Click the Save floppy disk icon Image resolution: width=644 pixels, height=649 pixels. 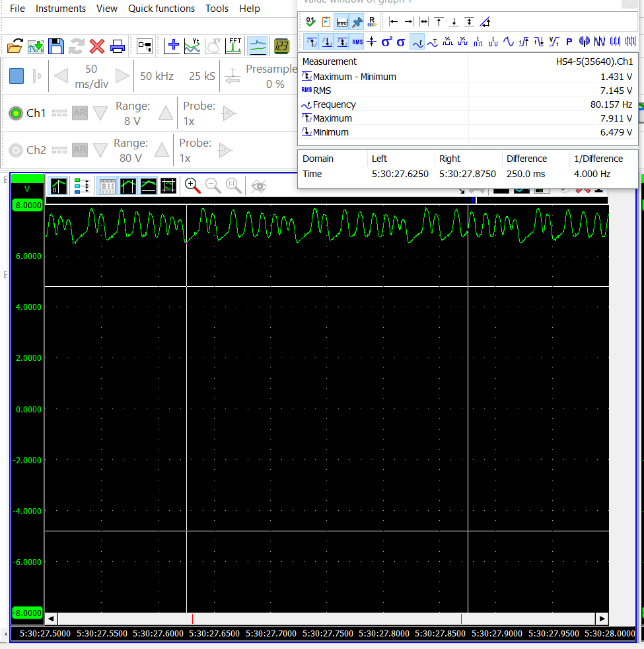coord(56,46)
